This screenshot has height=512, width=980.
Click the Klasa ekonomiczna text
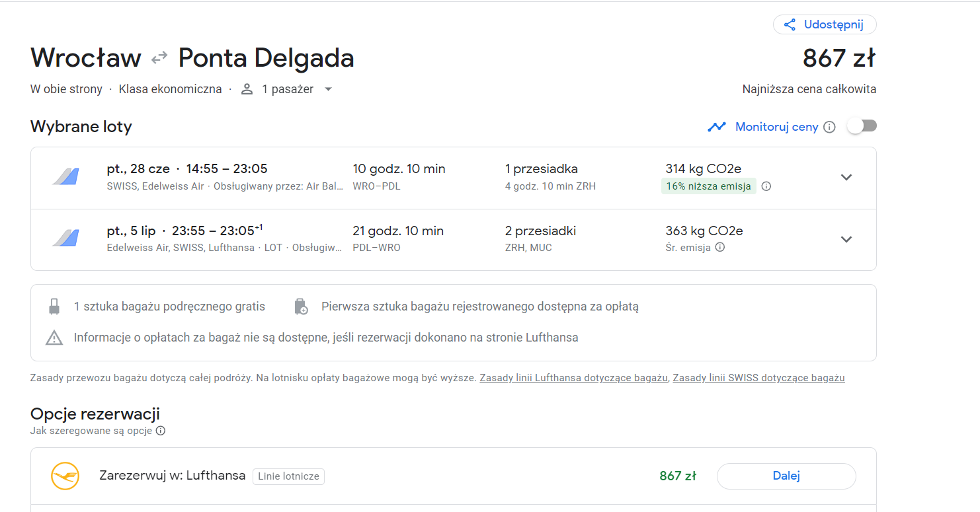click(x=170, y=89)
